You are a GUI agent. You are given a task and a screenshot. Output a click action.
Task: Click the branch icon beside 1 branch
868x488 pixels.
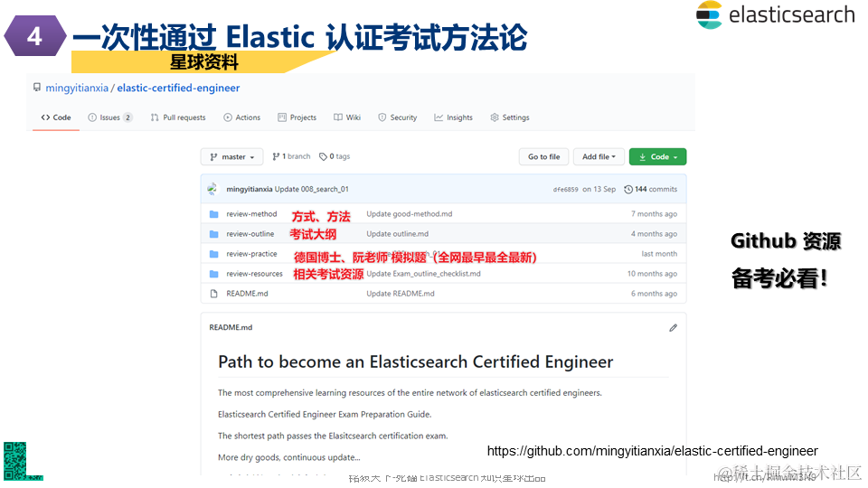click(276, 156)
